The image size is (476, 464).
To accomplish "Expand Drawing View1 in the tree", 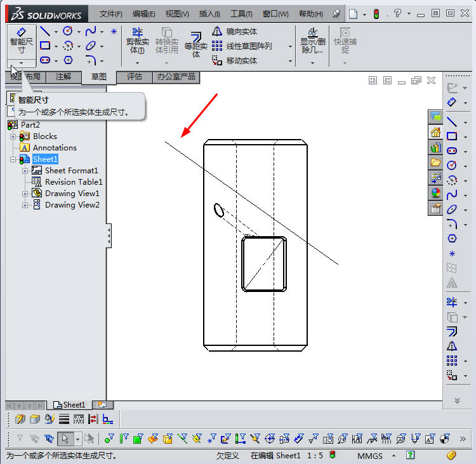I will tap(25, 194).
